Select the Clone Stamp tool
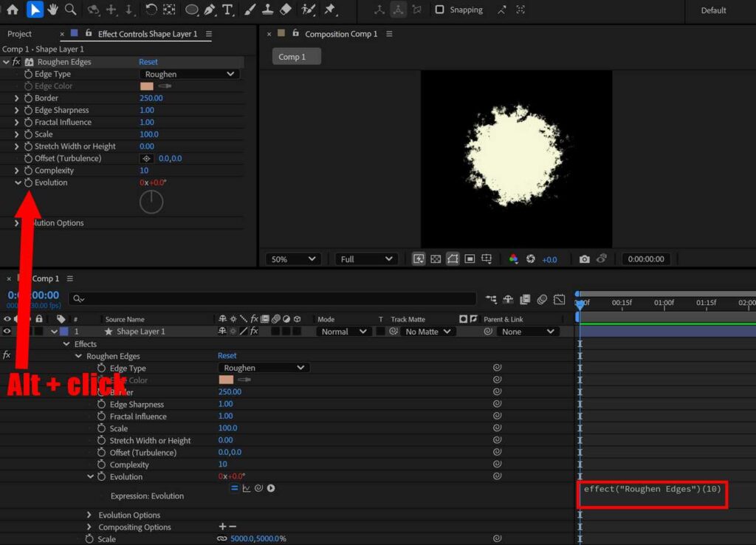The image size is (756, 545). [267, 9]
